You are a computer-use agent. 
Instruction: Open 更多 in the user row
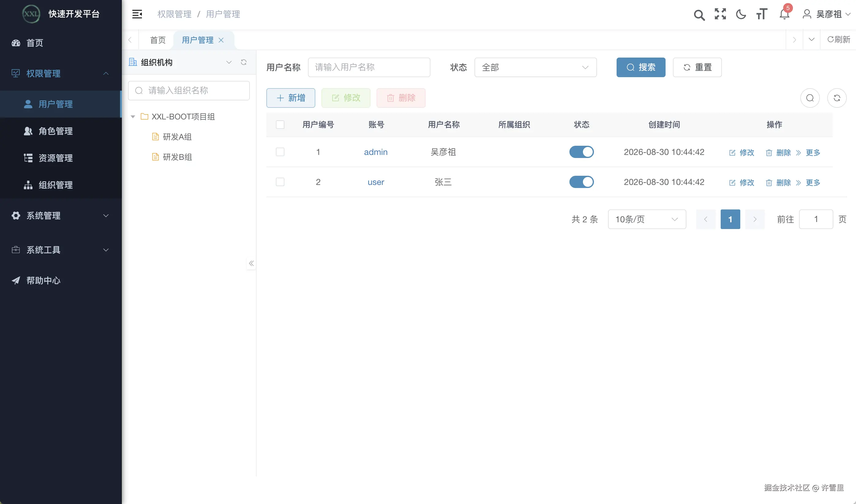click(808, 183)
